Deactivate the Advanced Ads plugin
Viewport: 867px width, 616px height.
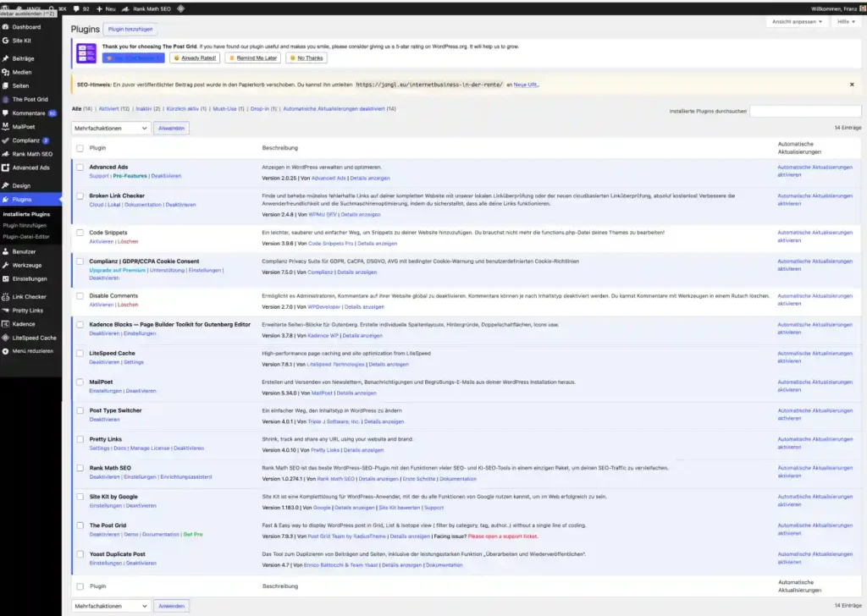pyautogui.click(x=166, y=176)
